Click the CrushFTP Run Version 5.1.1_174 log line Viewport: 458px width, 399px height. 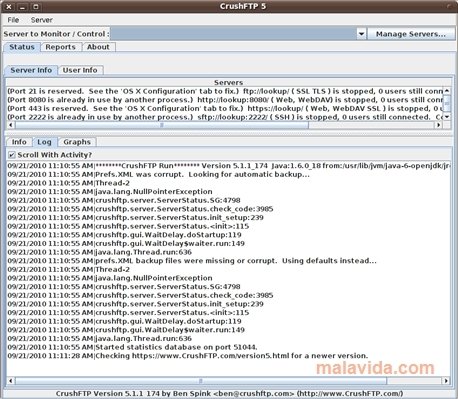[x=228, y=166]
